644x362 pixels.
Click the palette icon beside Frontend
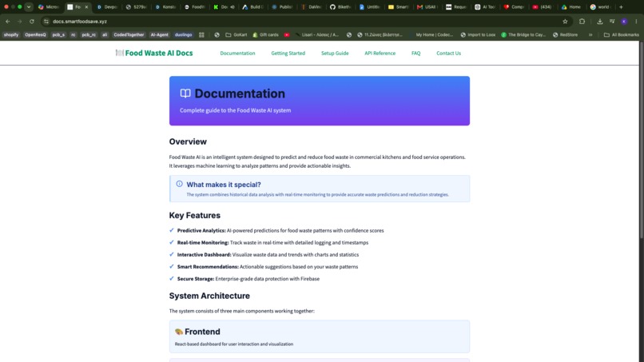[179, 332]
